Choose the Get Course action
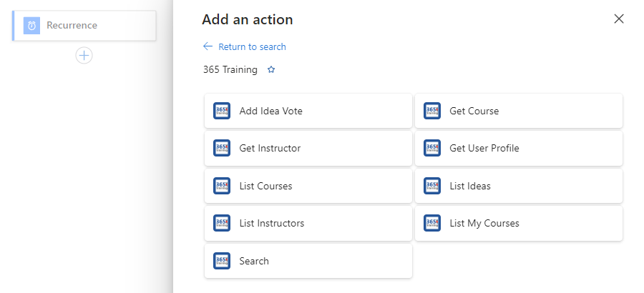 tap(519, 111)
